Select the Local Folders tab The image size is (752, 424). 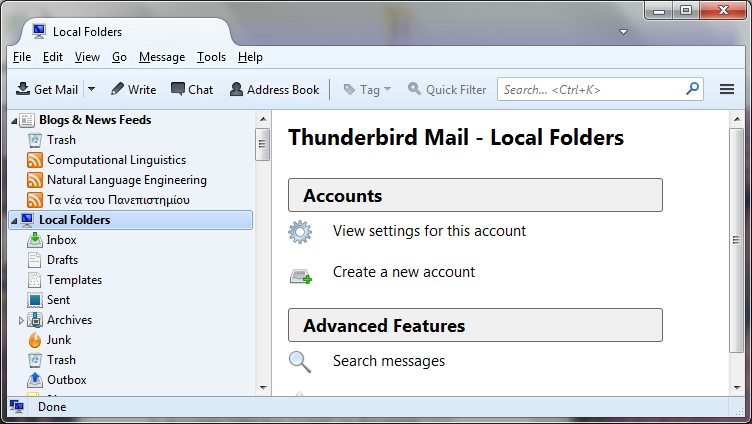click(x=126, y=32)
